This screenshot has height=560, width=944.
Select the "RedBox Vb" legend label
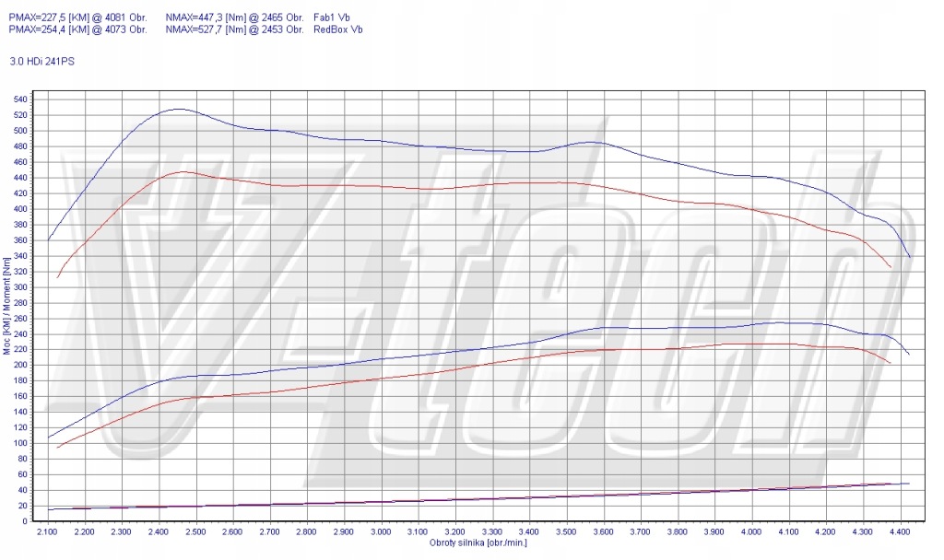pyautogui.click(x=336, y=29)
